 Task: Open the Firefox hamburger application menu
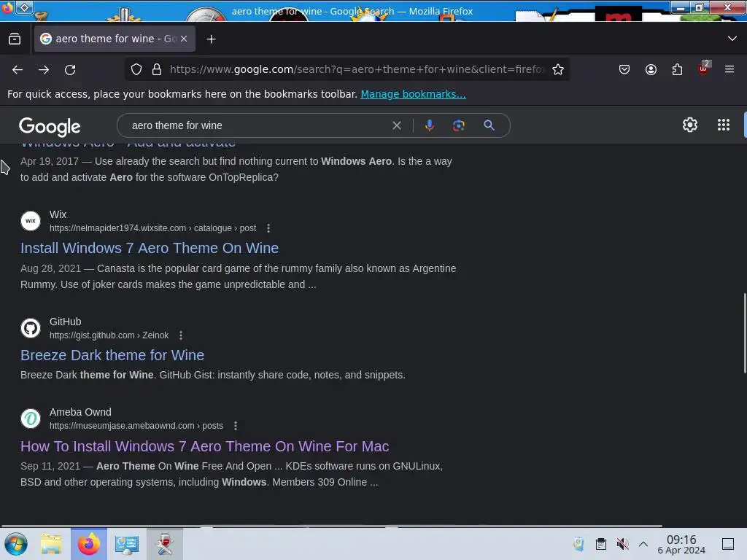point(729,69)
